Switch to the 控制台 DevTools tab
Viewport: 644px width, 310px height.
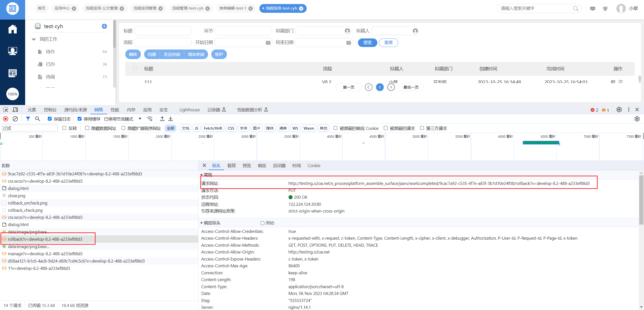click(50, 110)
